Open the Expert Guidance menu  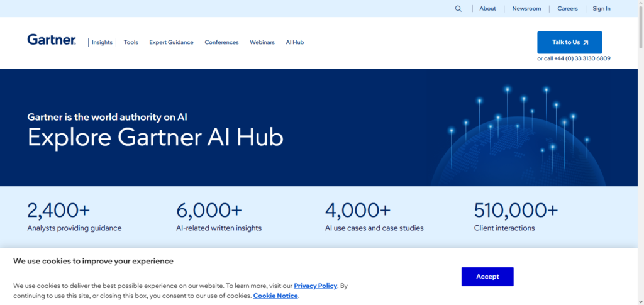[171, 42]
